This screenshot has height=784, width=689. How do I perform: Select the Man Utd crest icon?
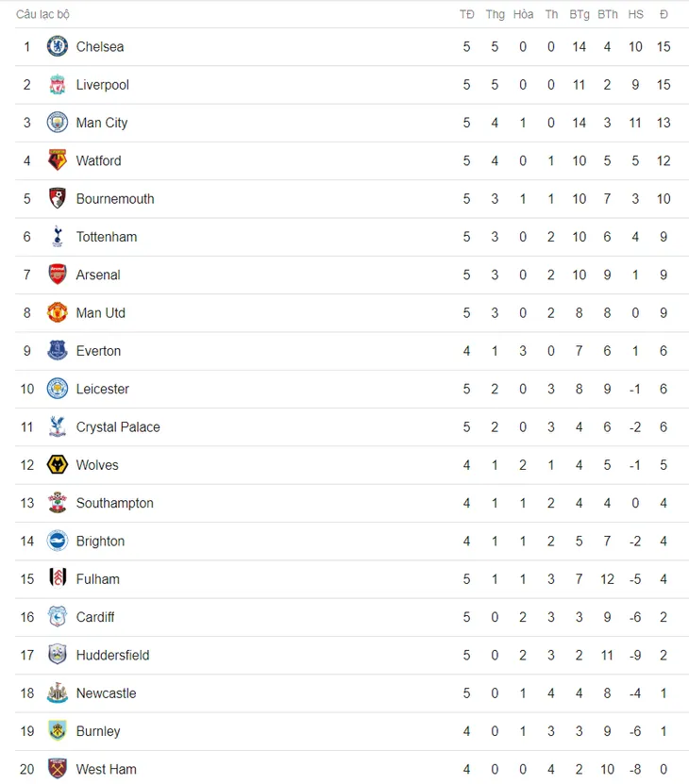coord(58,312)
